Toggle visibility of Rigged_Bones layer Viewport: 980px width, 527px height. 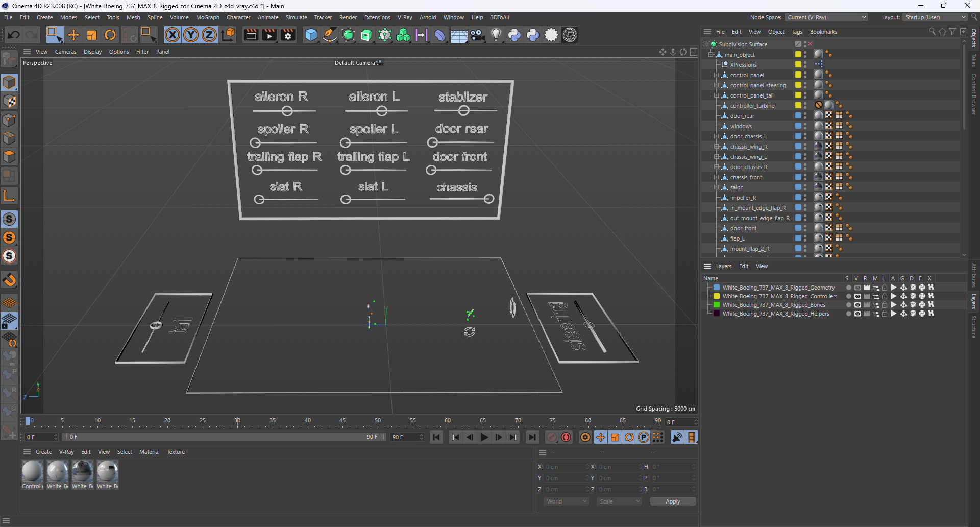857,305
